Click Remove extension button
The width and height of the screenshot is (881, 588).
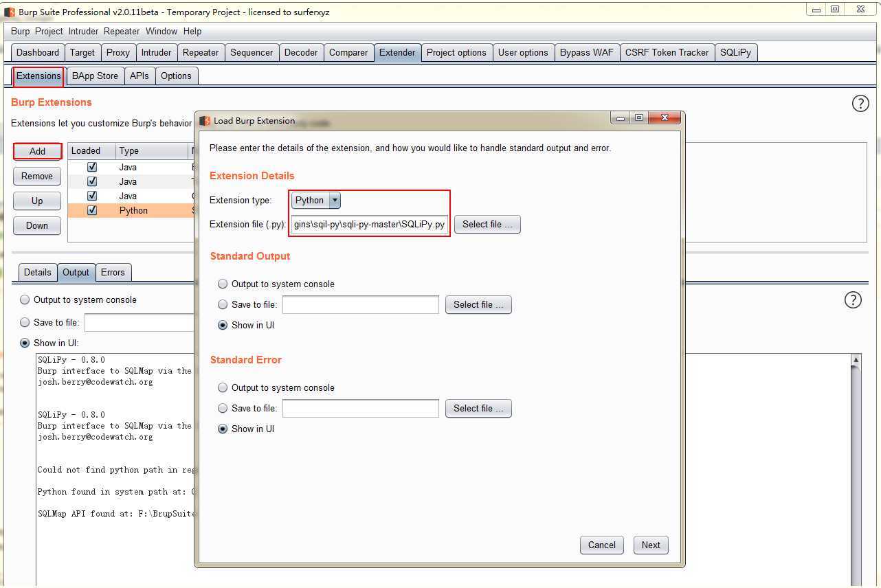[x=37, y=176]
